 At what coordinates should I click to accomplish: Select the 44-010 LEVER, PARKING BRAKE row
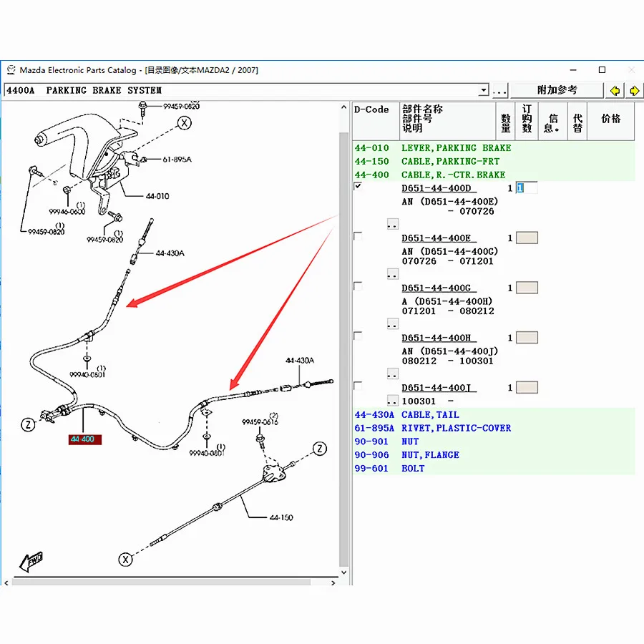tap(493, 148)
